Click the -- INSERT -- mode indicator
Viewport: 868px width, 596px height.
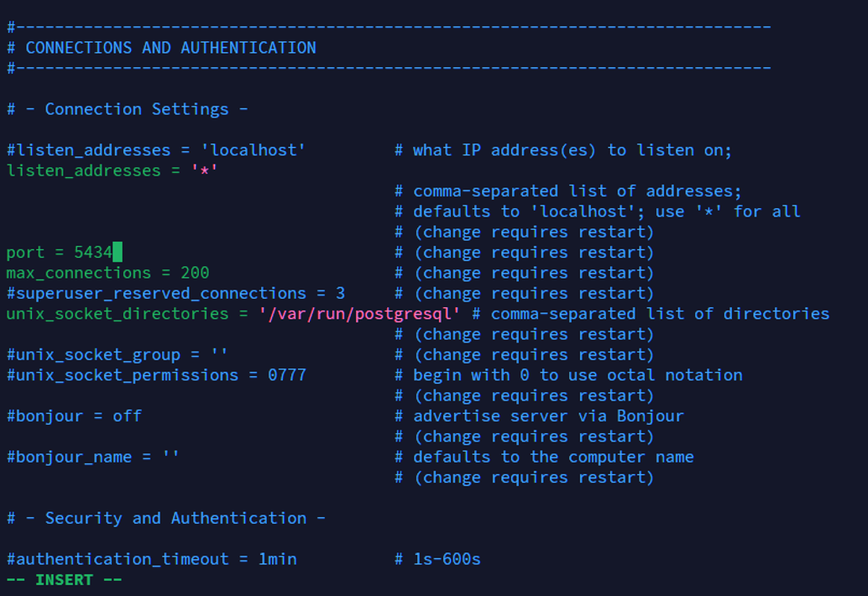[x=64, y=579]
